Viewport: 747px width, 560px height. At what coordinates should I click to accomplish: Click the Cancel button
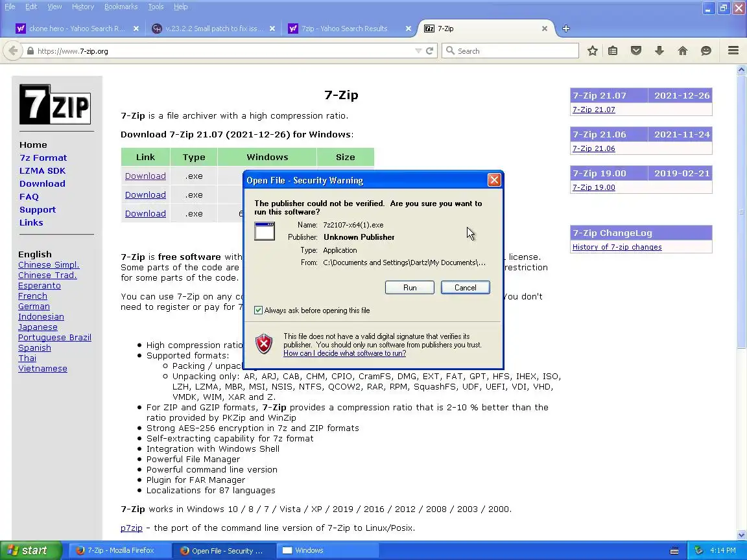click(x=466, y=288)
